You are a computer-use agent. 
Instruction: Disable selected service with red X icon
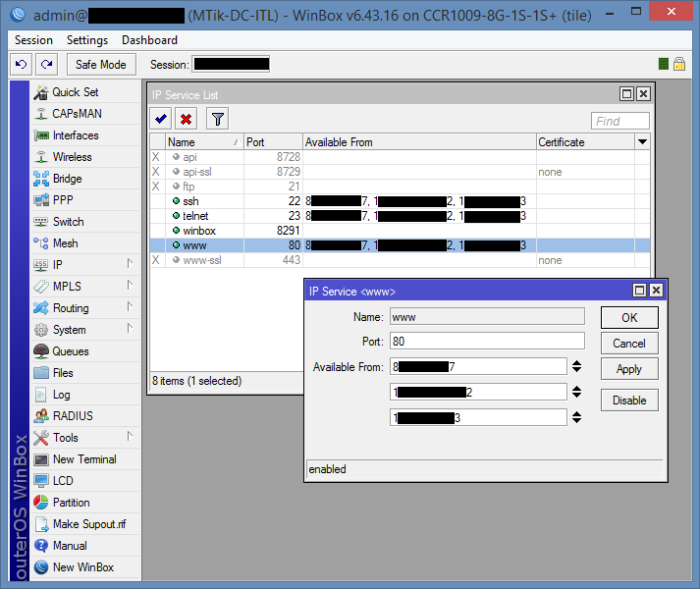pyautogui.click(x=187, y=119)
